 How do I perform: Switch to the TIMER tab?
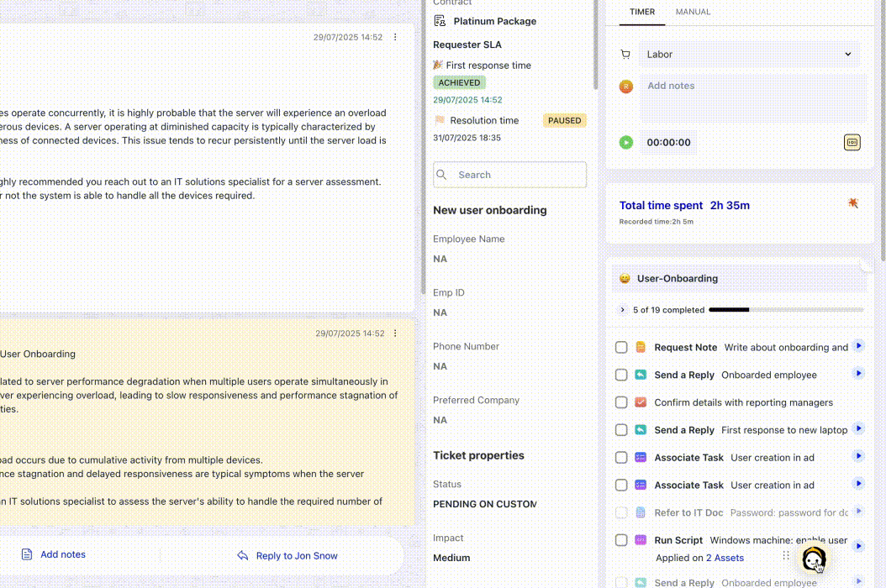[642, 12]
